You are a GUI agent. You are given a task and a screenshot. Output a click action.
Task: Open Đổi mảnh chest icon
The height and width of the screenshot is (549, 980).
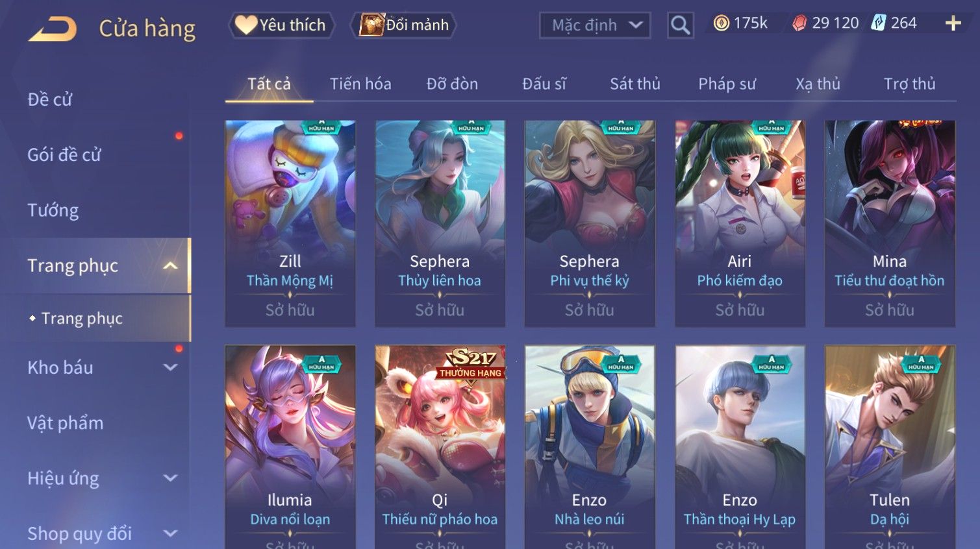[403, 25]
